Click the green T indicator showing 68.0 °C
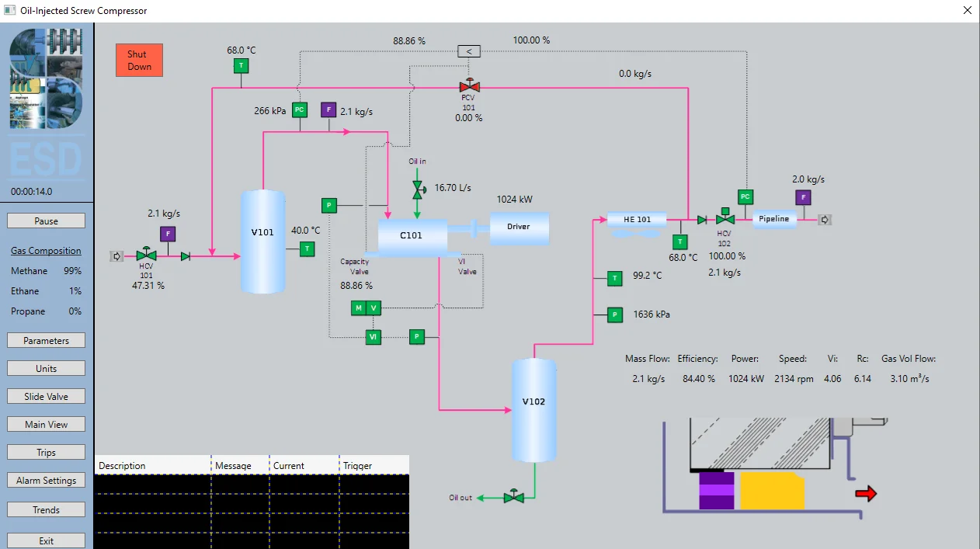Image resolution: width=980 pixels, height=549 pixels. [241, 66]
